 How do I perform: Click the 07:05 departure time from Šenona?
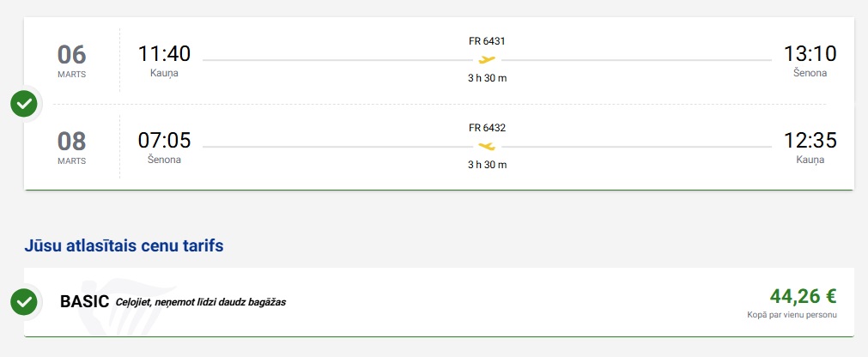click(x=164, y=141)
